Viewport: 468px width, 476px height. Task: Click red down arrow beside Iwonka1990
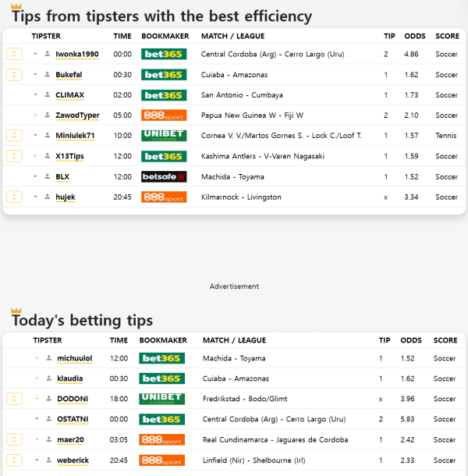(35, 54)
